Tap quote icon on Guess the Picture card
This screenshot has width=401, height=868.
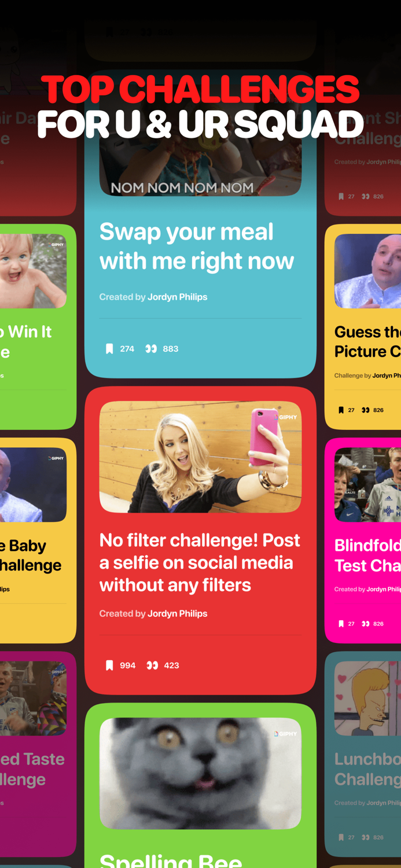[x=365, y=410]
